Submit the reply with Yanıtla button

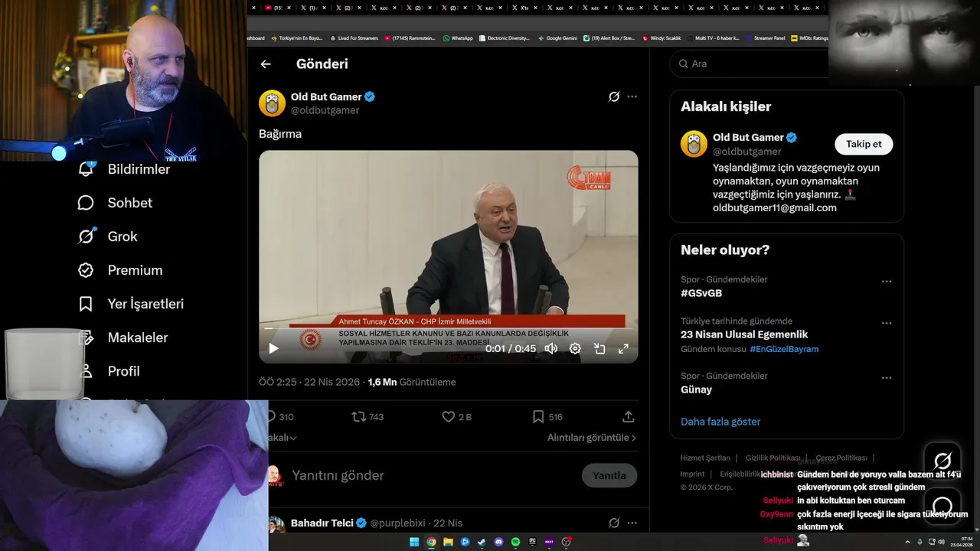[x=609, y=475]
